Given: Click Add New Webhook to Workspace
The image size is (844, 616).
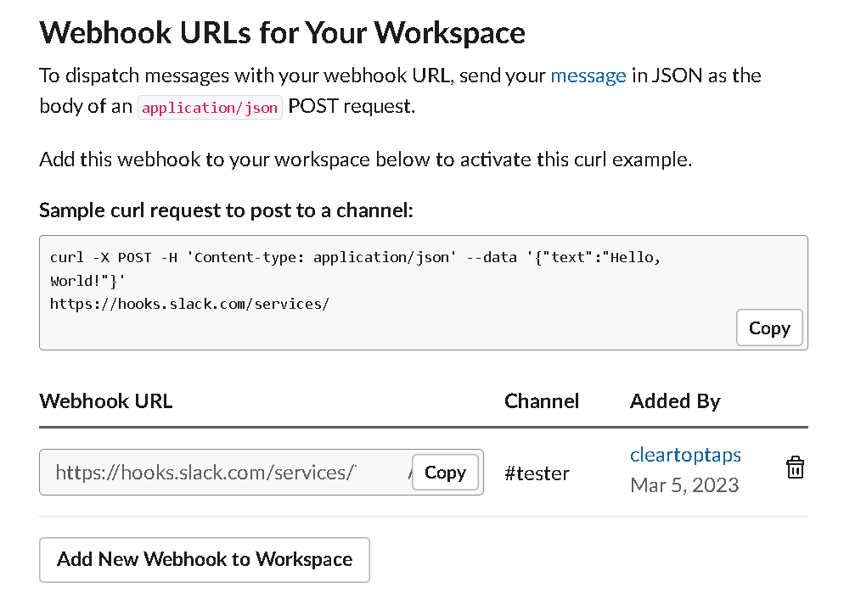Looking at the screenshot, I should pyautogui.click(x=205, y=559).
